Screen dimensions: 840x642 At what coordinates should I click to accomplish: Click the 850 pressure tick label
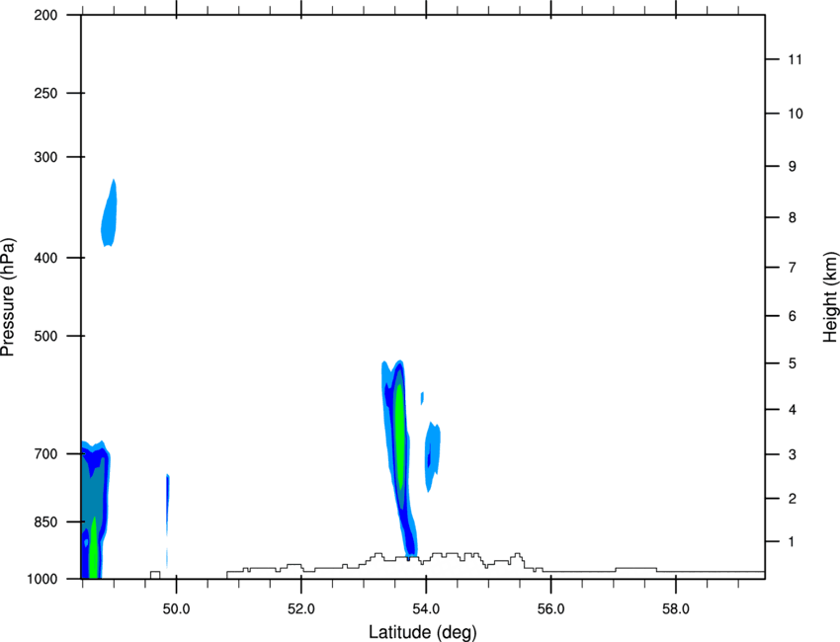[45, 522]
